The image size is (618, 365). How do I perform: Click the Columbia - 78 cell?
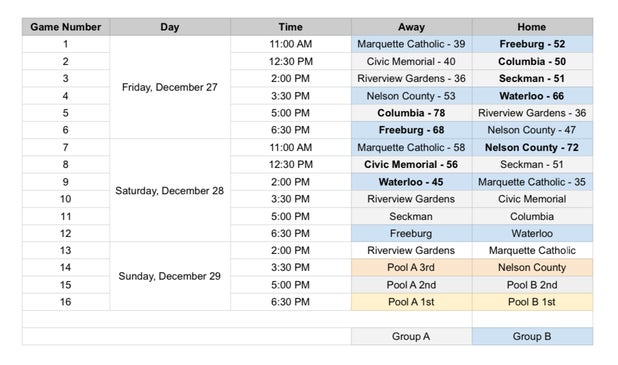click(411, 113)
